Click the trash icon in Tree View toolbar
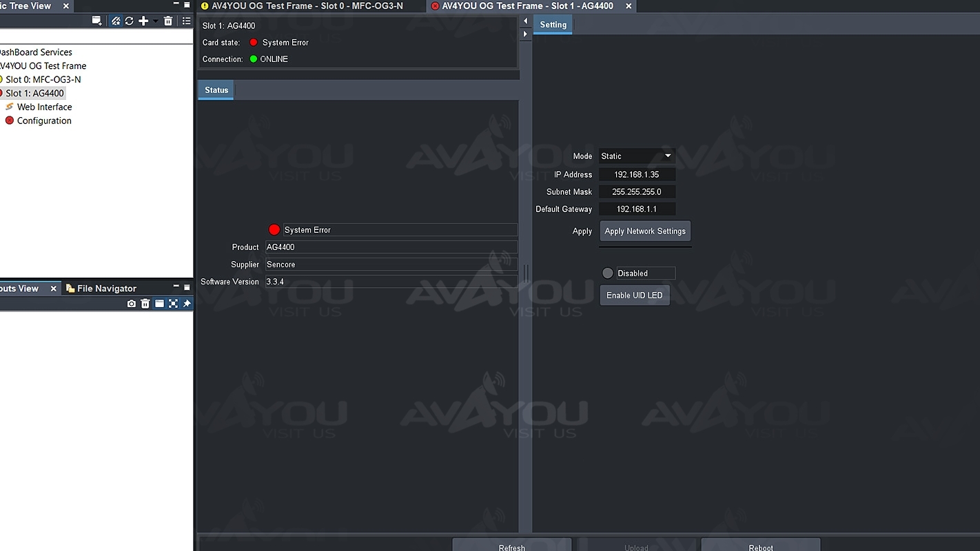The width and height of the screenshot is (980, 551). click(x=168, y=21)
